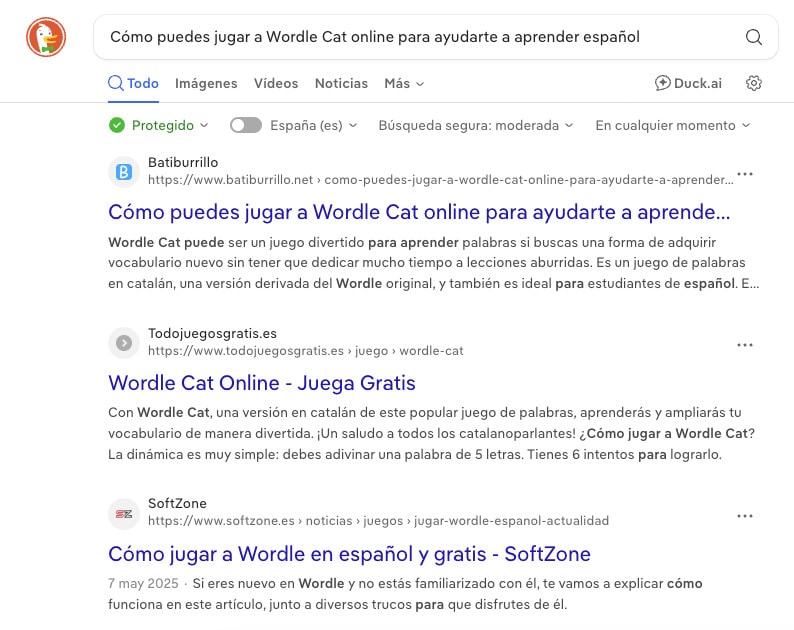
Task: Open more options for Batiburrillo result
Action: [x=744, y=174]
